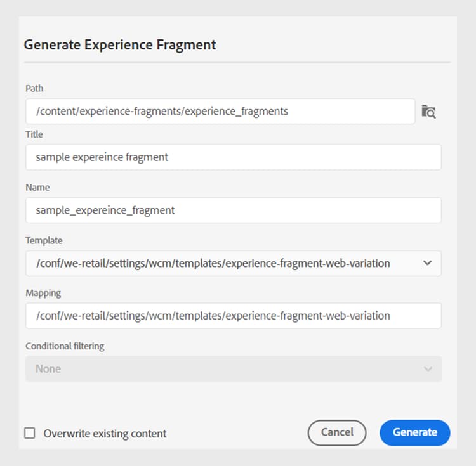Click inside the Mapping field
Screen dimensions: 476x466
pyautogui.click(x=233, y=316)
